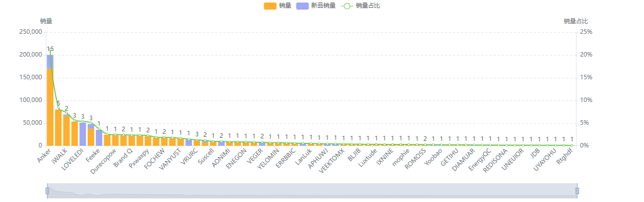
Task: Select the purple bar for VRURC
Action: [188, 143]
